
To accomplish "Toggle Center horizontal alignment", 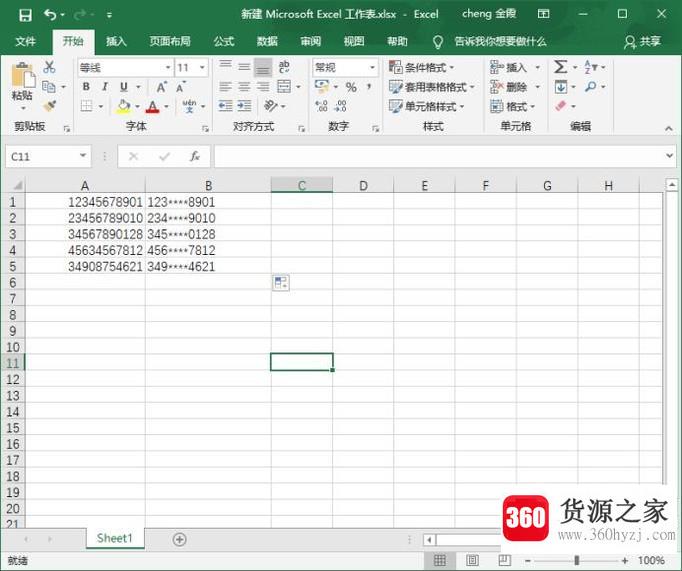I will tap(244, 87).
